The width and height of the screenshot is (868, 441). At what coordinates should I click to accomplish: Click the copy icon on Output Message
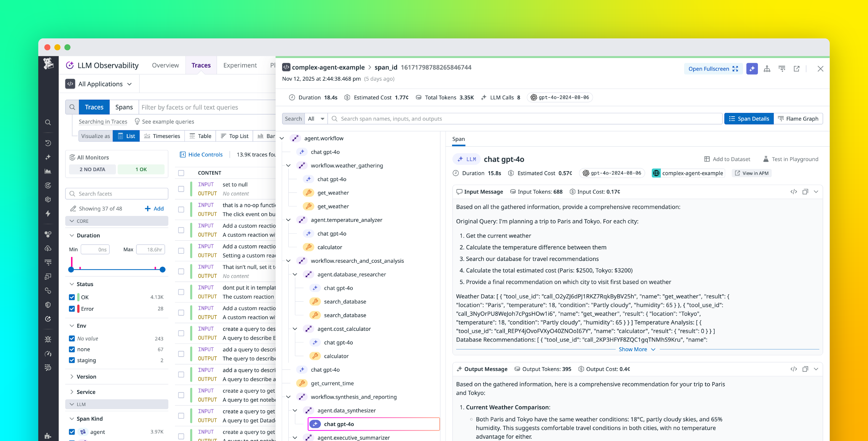(805, 369)
